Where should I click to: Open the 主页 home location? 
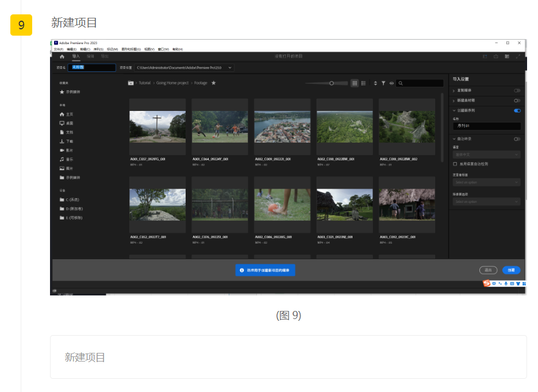[x=67, y=114]
